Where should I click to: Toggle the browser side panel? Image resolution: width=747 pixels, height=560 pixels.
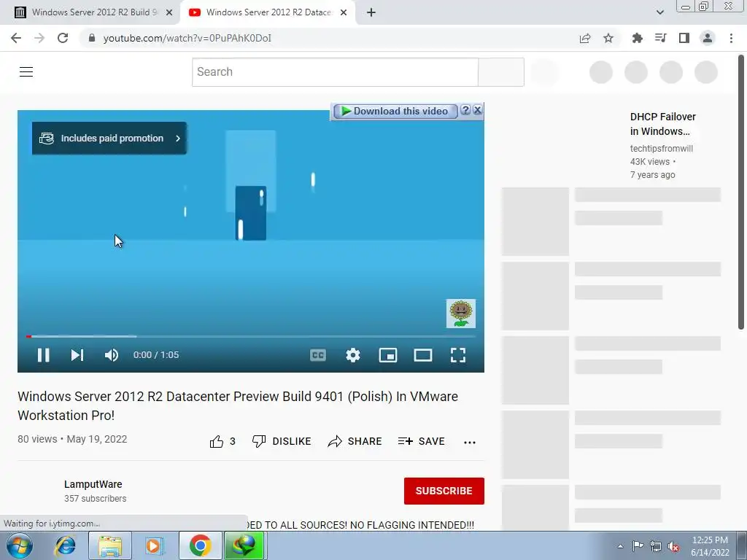tap(684, 38)
